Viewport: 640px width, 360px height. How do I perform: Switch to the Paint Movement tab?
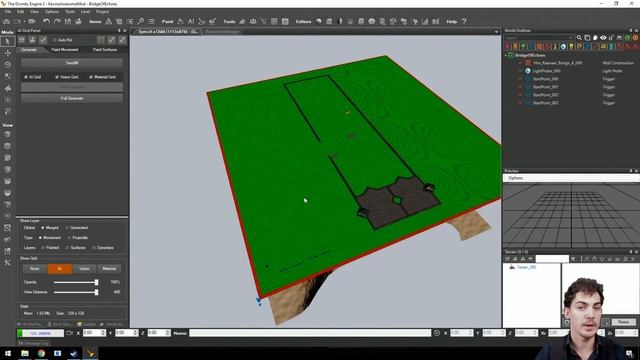pos(64,50)
